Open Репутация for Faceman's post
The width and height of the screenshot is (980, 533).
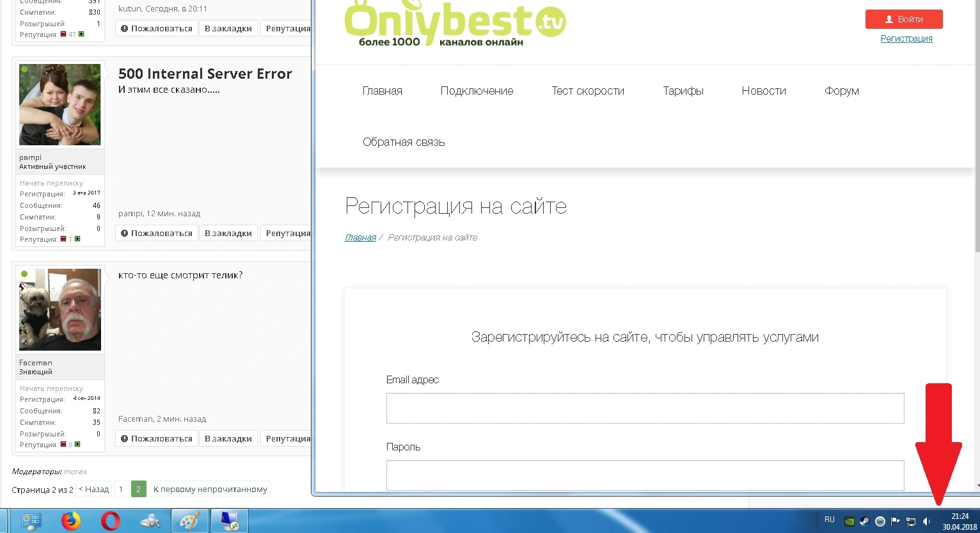(287, 438)
